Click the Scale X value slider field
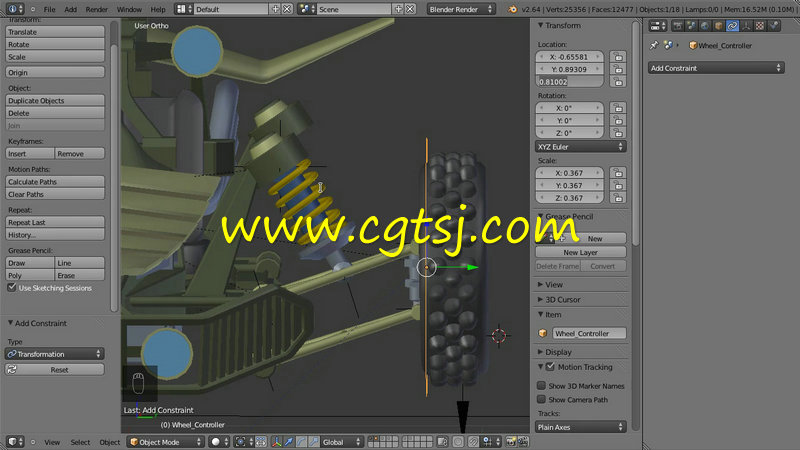 pos(569,173)
